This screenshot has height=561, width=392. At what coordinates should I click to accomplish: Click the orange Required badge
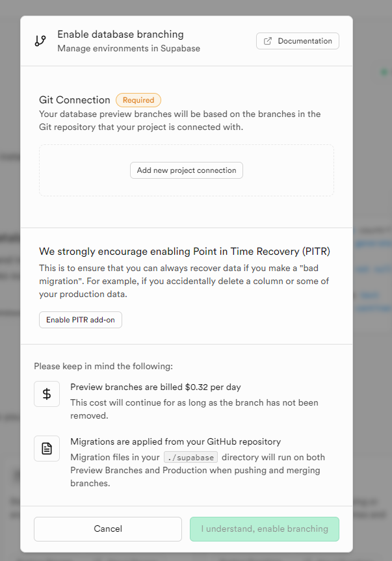coord(138,100)
